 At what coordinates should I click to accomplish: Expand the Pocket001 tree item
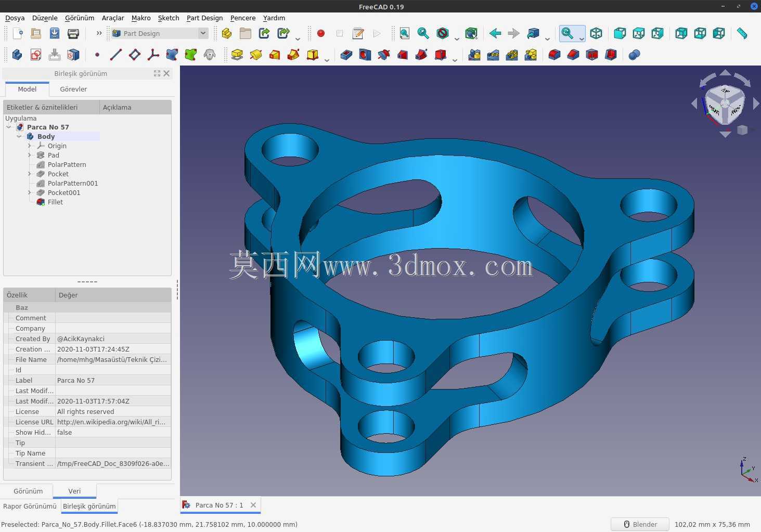(30, 192)
